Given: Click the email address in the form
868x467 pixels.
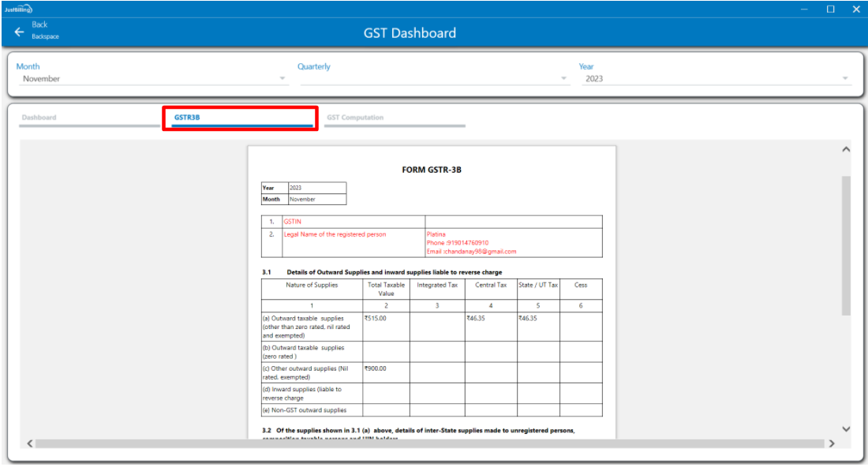Looking at the screenshot, I should point(472,252).
